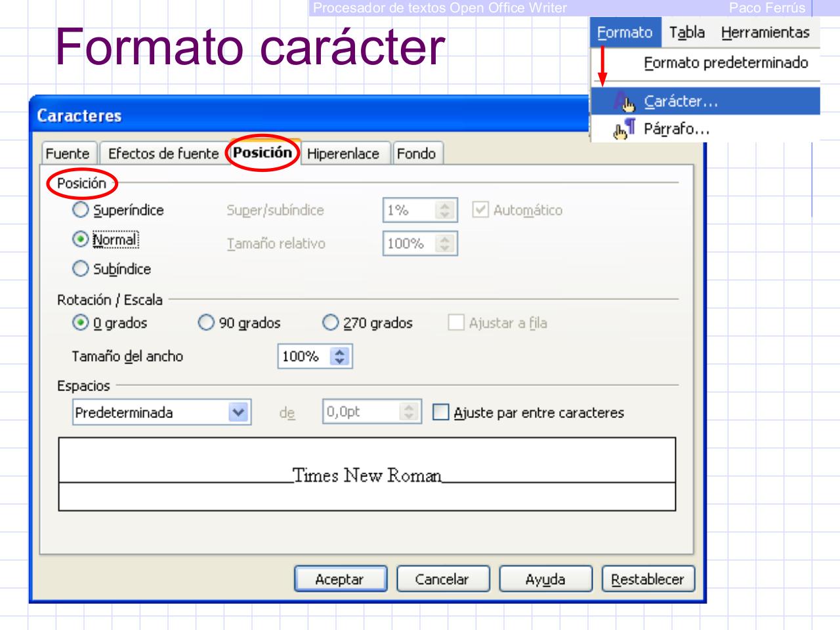
Task: Click the Restablecer button
Action: coord(648,579)
